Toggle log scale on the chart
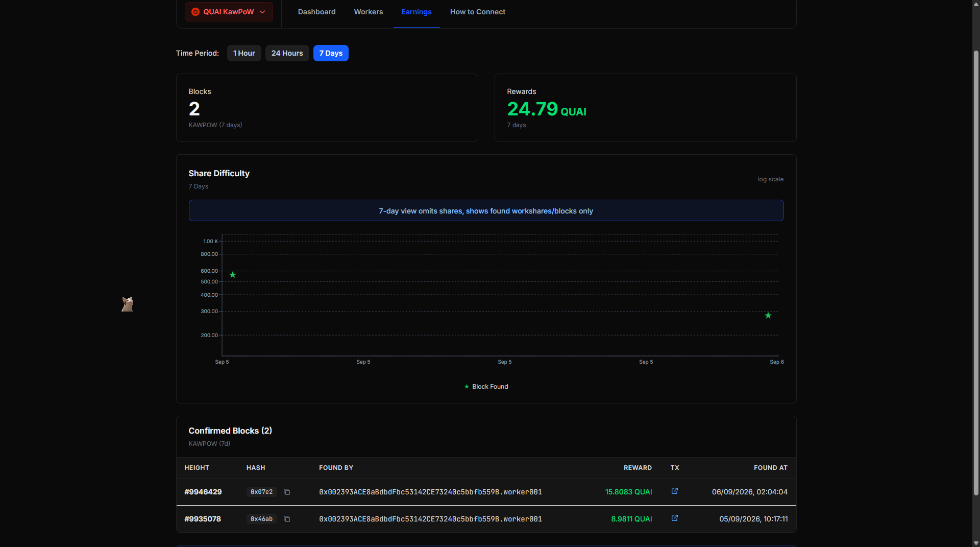The image size is (980, 547). pyautogui.click(x=770, y=179)
